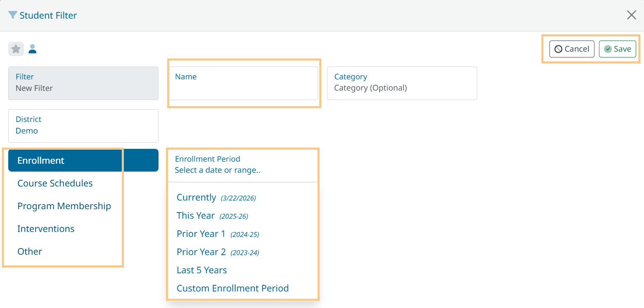Image resolution: width=644 pixels, height=308 pixels.
Task: Open the Category optional field
Action: [x=402, y=83]
